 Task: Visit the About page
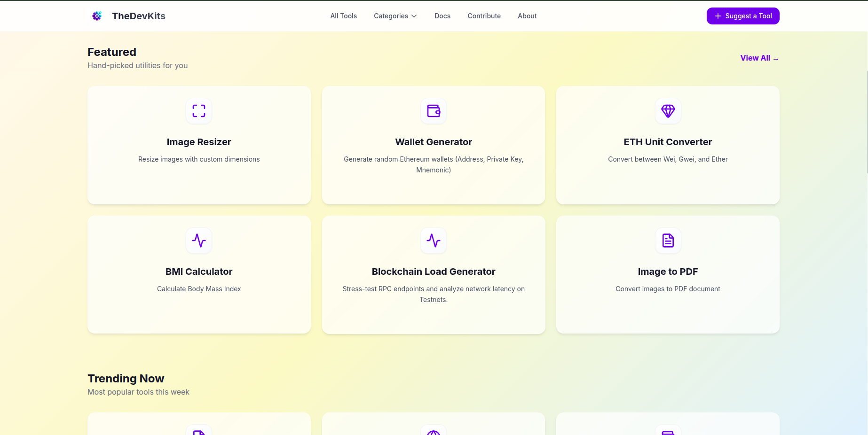tap(527, 16)
